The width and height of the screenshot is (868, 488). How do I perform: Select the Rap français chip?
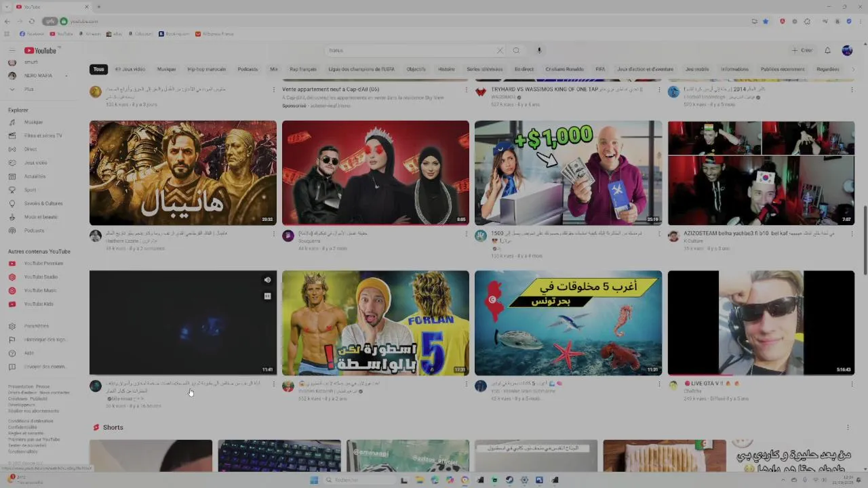click(x=303, y=69)
